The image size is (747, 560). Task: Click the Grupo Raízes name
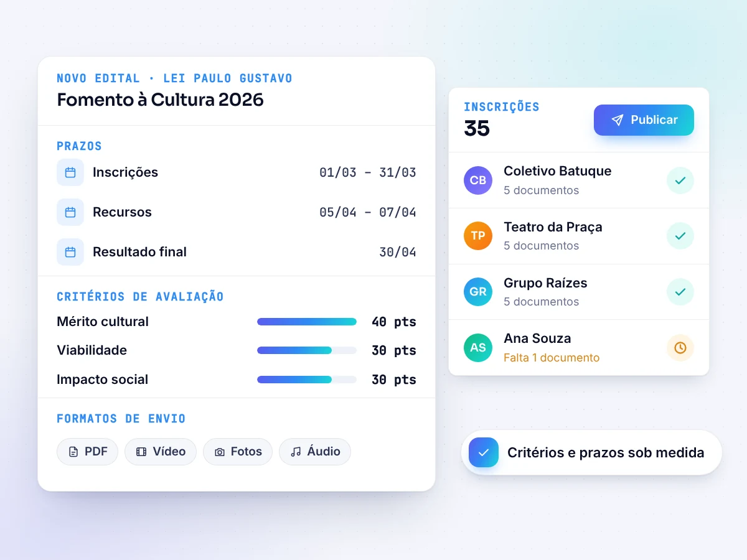coord(545,283)
